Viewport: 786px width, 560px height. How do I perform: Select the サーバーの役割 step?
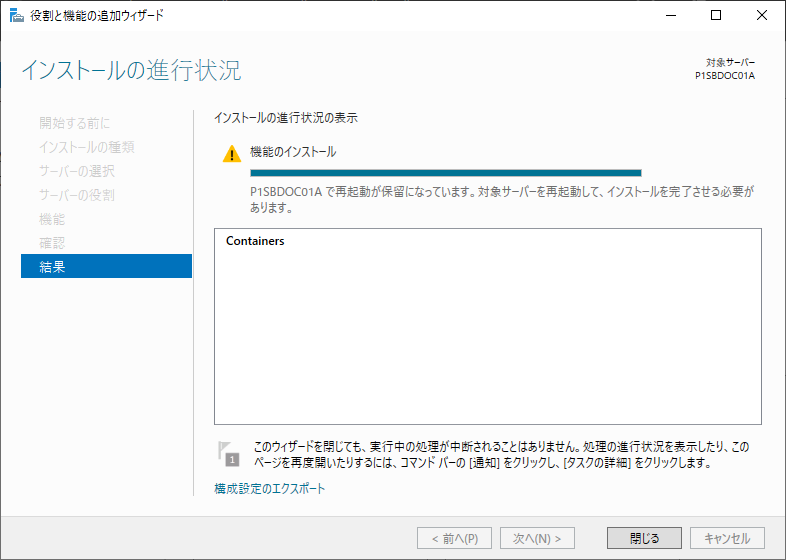[77, 195]
